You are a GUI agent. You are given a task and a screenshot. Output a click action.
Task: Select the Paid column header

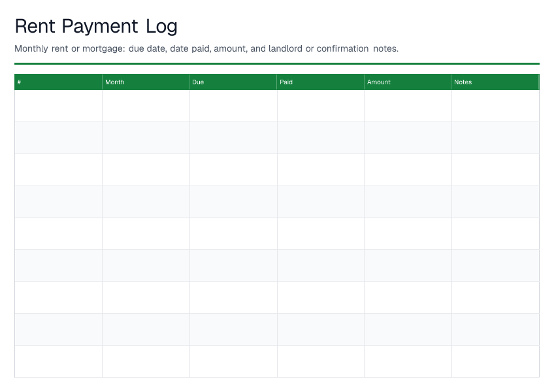(320, 82)
